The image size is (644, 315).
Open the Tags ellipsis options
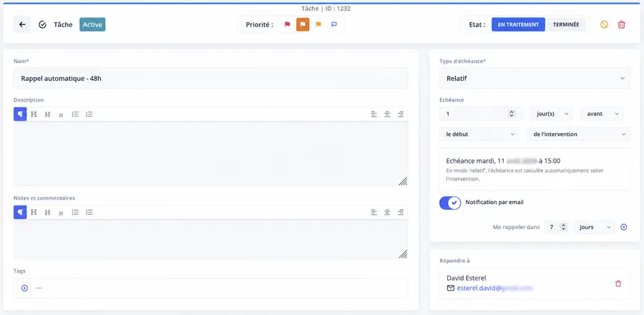pos(39,289)
